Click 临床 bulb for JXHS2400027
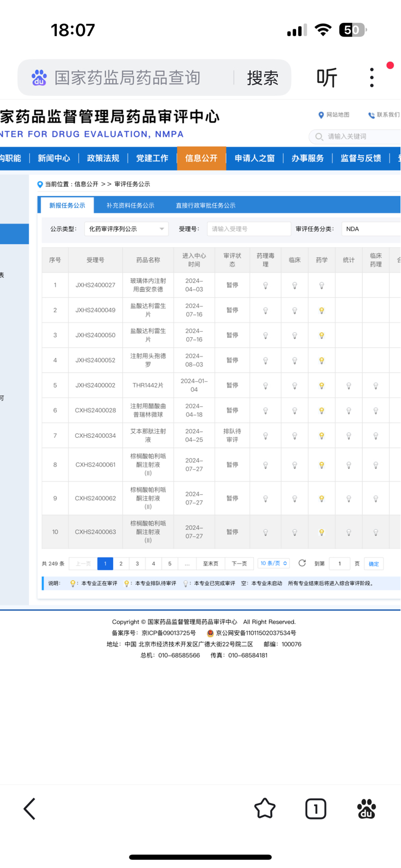The image size is (401, 868). coord(295,285)
